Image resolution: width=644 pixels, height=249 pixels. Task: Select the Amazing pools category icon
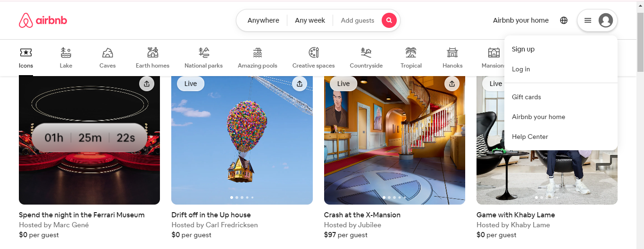(258, 52)
